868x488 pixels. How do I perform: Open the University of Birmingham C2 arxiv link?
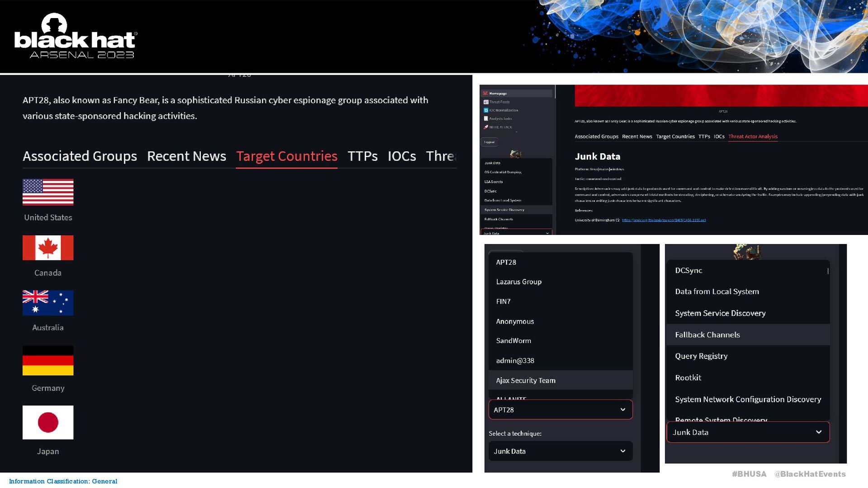pyautogui.click(x=664, y=220)
